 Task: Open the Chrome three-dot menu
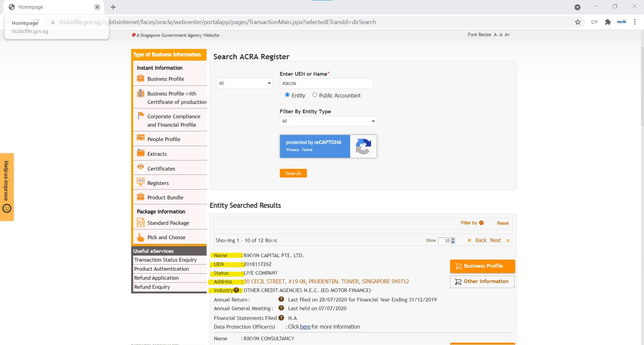click(x=635, y=22)
